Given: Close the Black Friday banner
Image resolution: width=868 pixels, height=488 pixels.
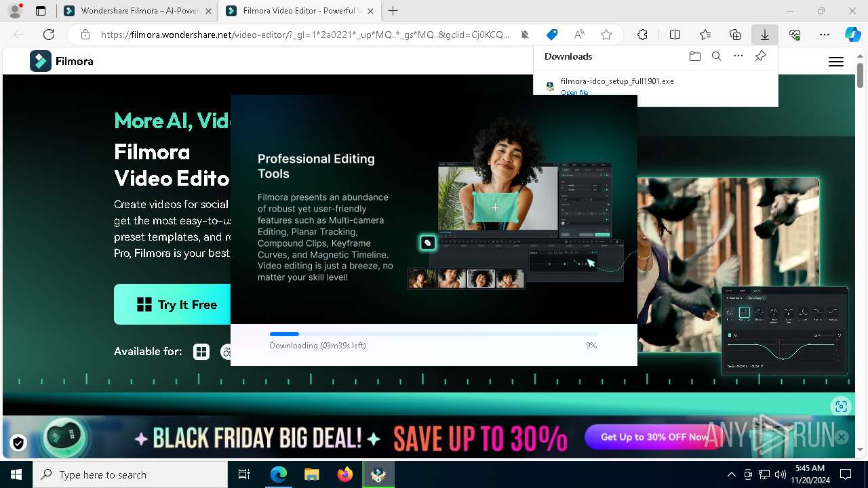Looking at the screenshot, I should 842,437.
